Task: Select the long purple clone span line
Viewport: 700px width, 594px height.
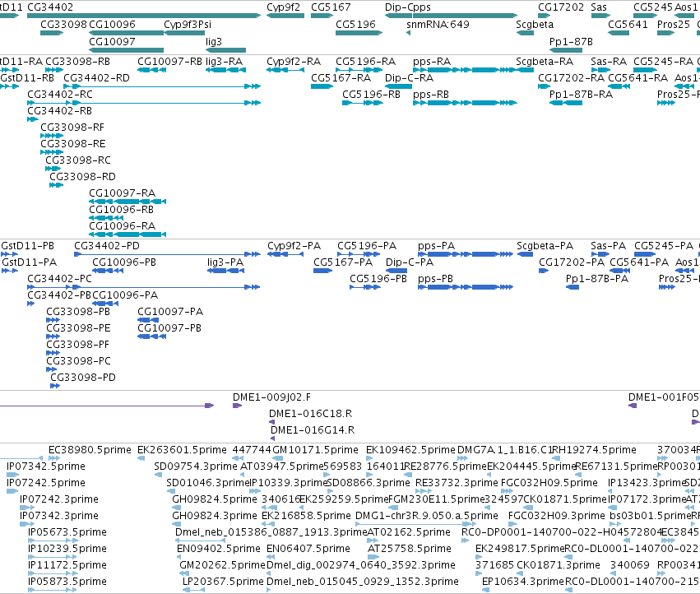Action: point(107,406)
